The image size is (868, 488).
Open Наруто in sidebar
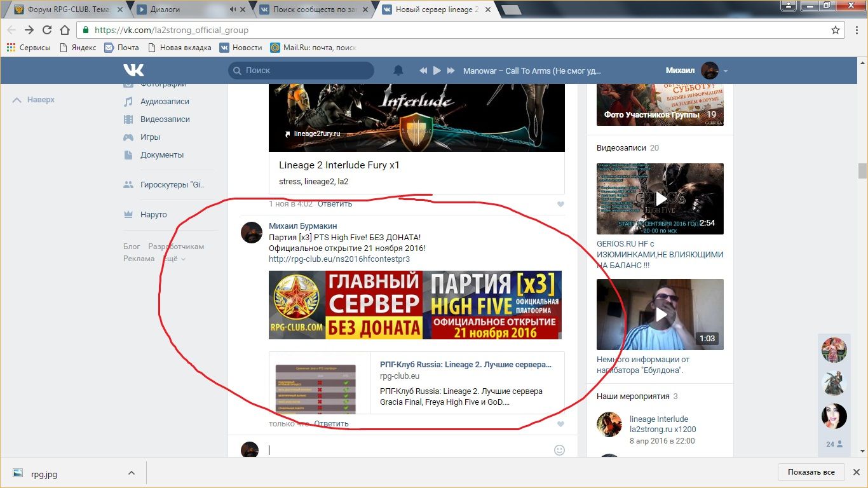click(153, 214)
